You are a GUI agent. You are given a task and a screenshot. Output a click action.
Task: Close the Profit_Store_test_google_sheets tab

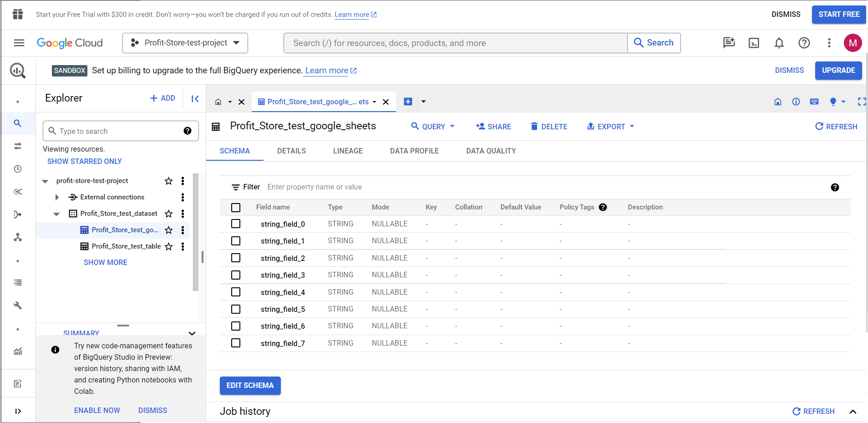click(x=386, y=102)
